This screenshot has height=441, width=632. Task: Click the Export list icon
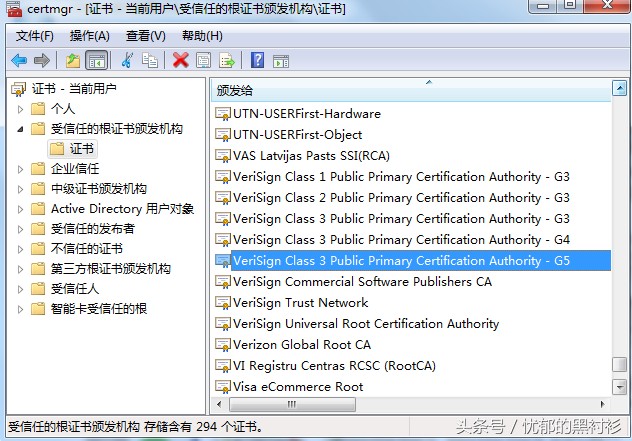(x=227, y=60)
